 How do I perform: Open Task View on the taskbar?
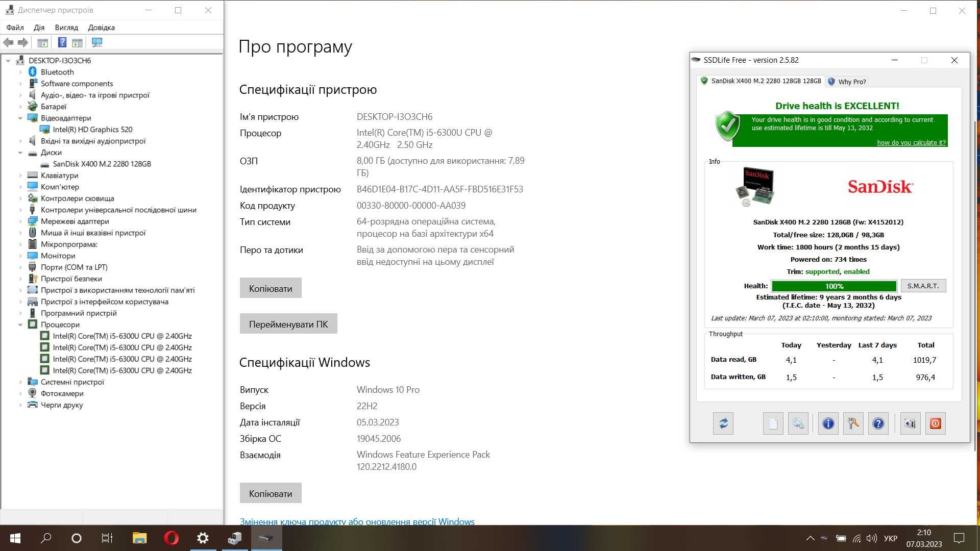[107, 538]
